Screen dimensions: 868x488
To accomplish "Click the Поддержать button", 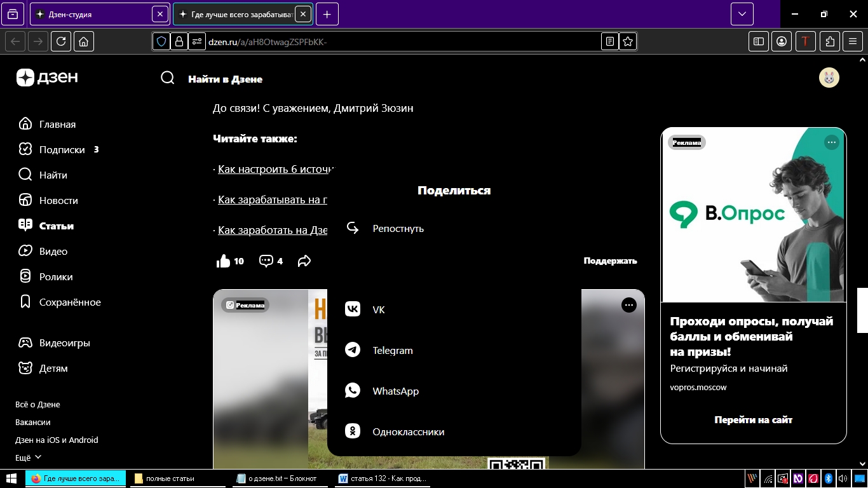I will (x=610, y=261).
